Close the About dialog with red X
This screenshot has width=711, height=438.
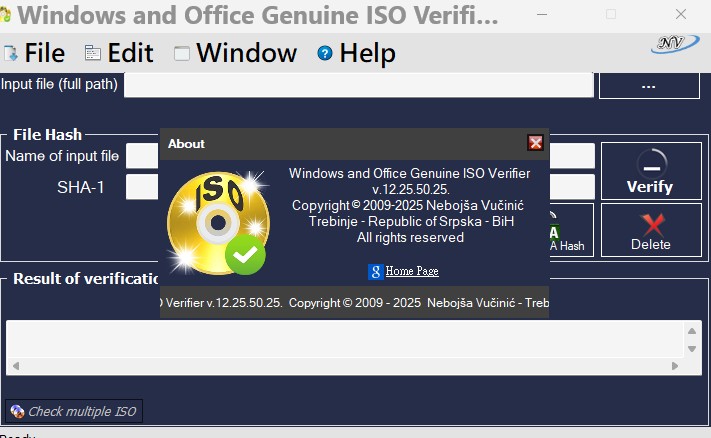point(536,143)
